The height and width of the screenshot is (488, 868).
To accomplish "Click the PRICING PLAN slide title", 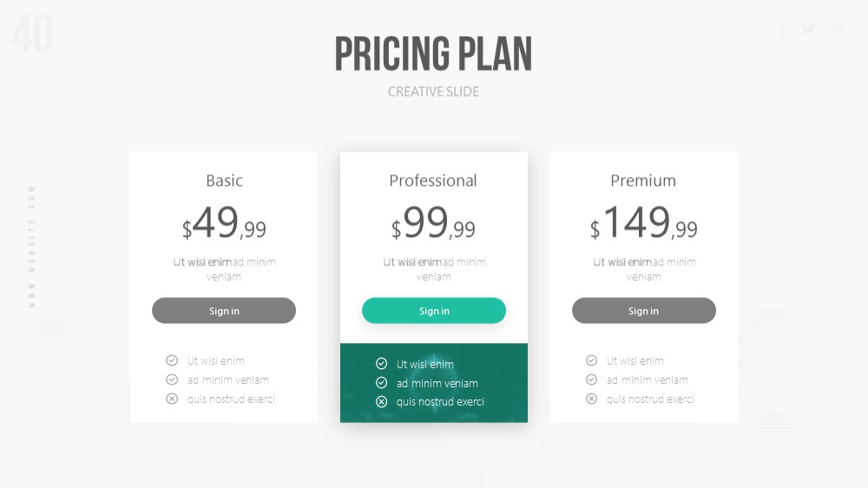I will pos(433,55).
